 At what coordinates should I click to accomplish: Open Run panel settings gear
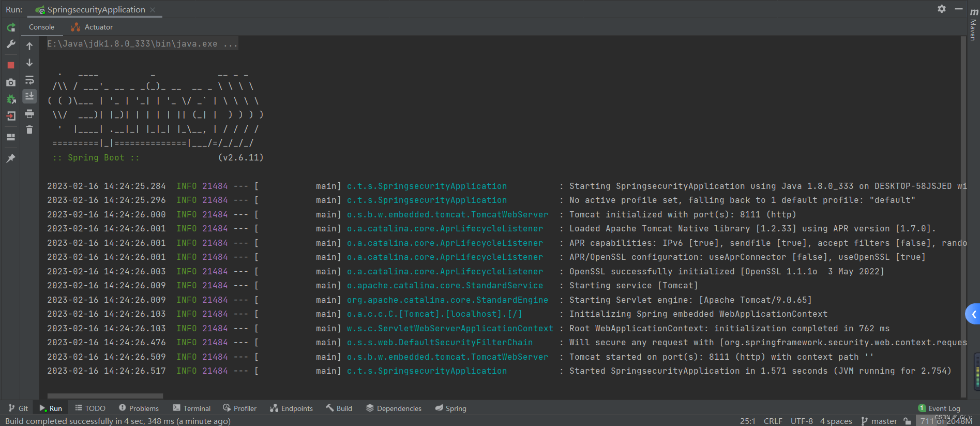(x=942, y=9)
